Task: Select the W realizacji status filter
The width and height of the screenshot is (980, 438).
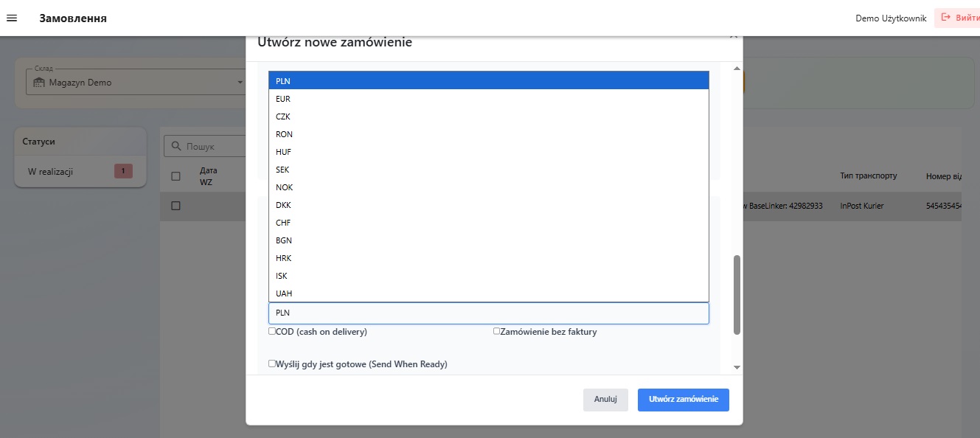Action: 80,171
